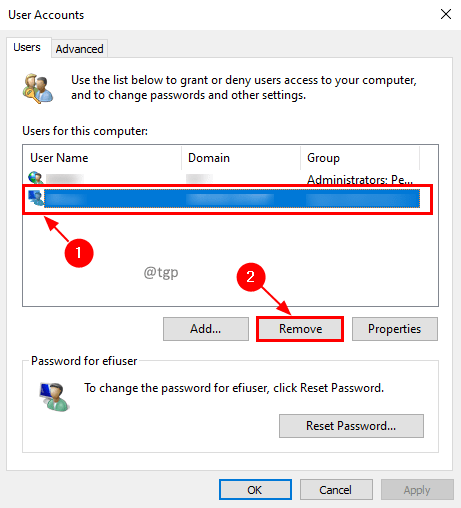Select the first user row with Administrators group

pos(223,179)
